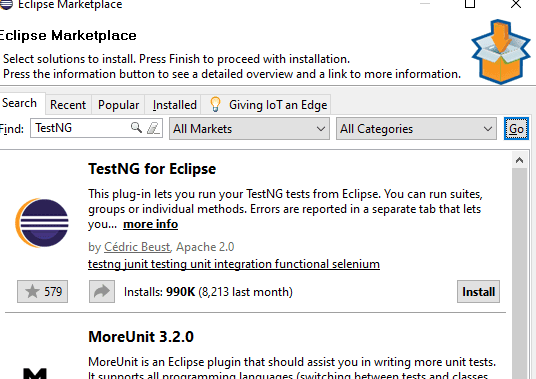Viewport: 536px width, 379px height.
Task: Click the Apache 2.0 license text
Action: click(x=205, y=247)
